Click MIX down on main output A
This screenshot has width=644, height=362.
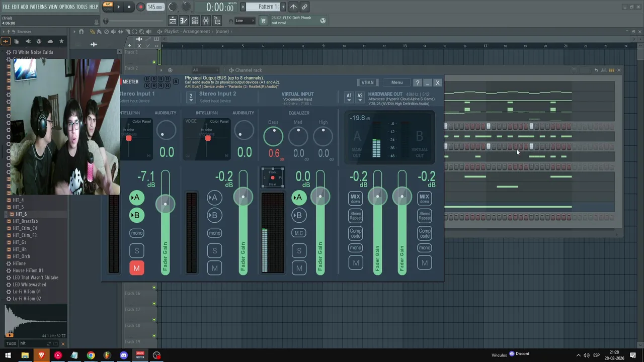pyautogui.click(x=355, y=199)
